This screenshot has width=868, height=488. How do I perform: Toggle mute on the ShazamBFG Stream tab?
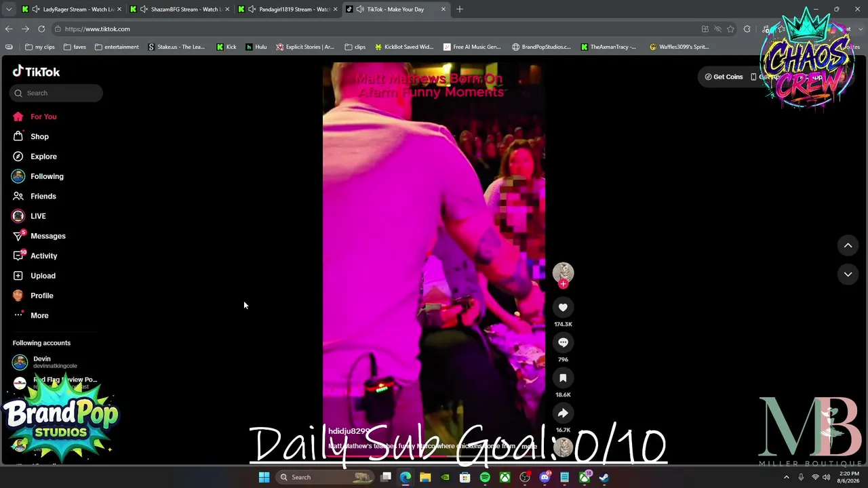click(x=144, y=9)
